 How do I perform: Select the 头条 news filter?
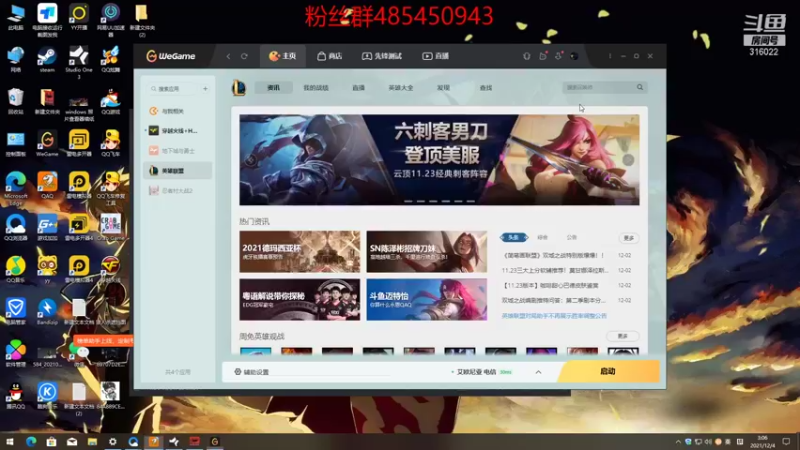pos(513,238)
